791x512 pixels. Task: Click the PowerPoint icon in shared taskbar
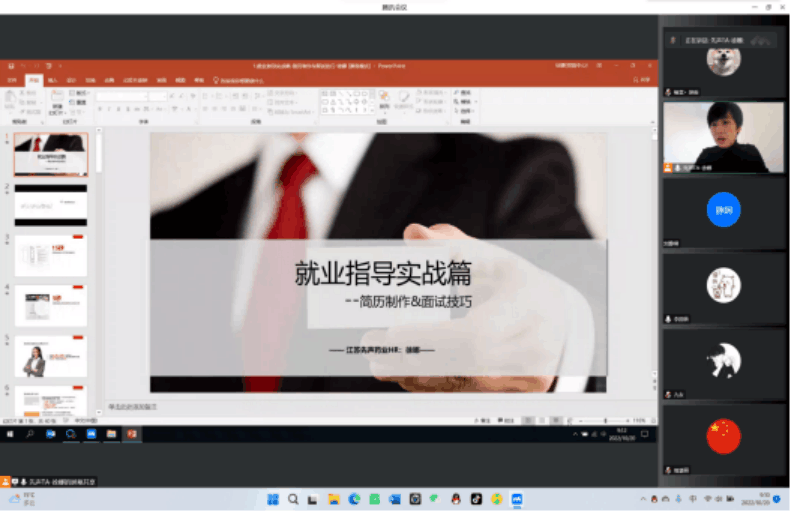point(131,434)
